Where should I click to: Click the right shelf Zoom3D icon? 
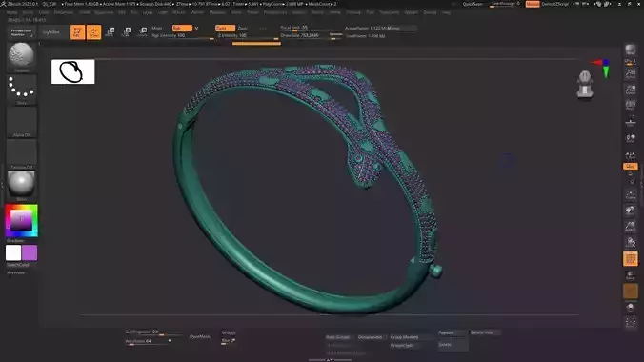(630, 227)
